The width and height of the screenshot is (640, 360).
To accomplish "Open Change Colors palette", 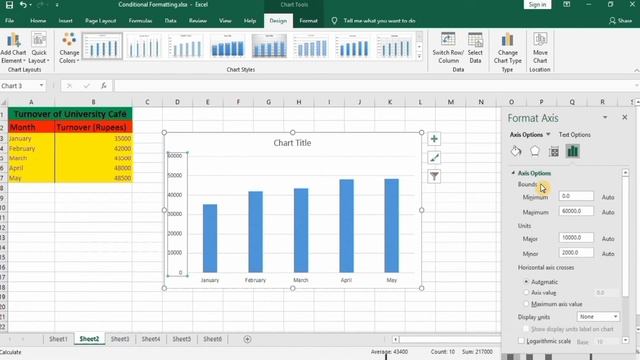I will point(69,48).
